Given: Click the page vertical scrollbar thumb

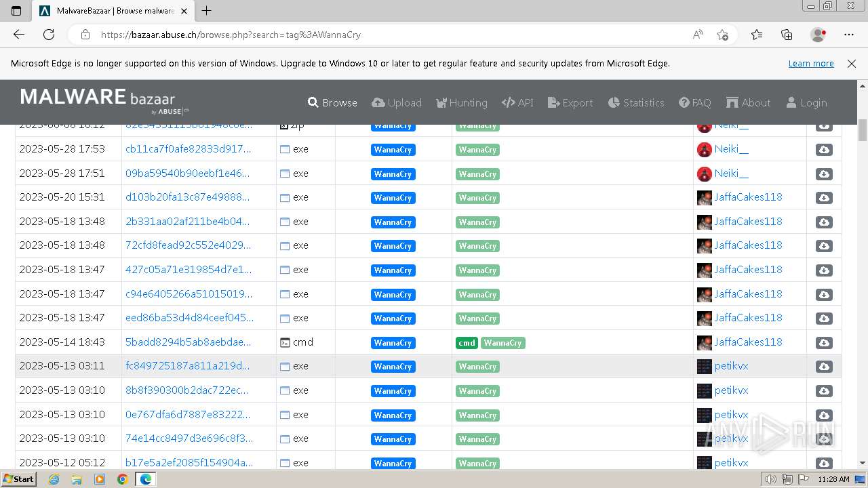Looking at the screenshot, I should coord(863,129).
